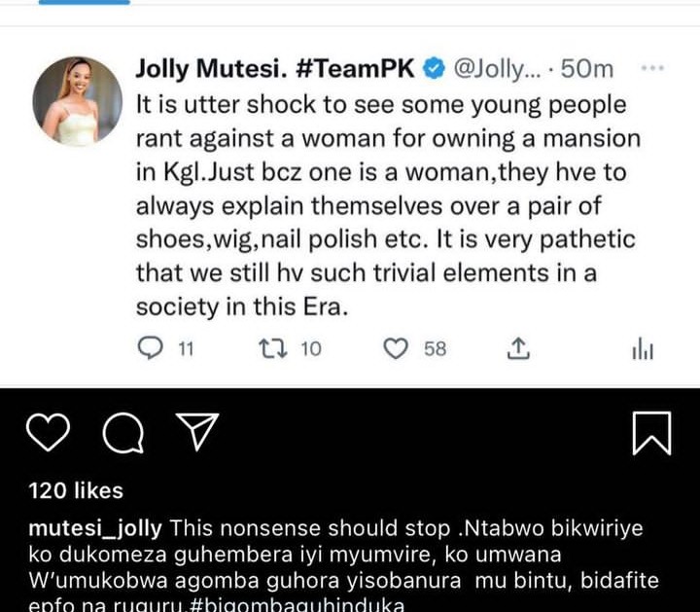Reply to Jolly Mutesi's tweet

click(151, 348)
